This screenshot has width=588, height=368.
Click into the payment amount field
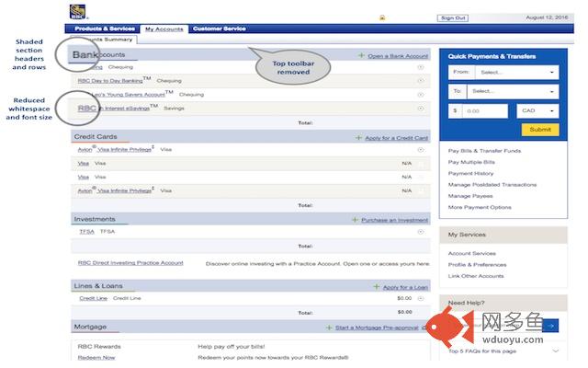(485, 111)
